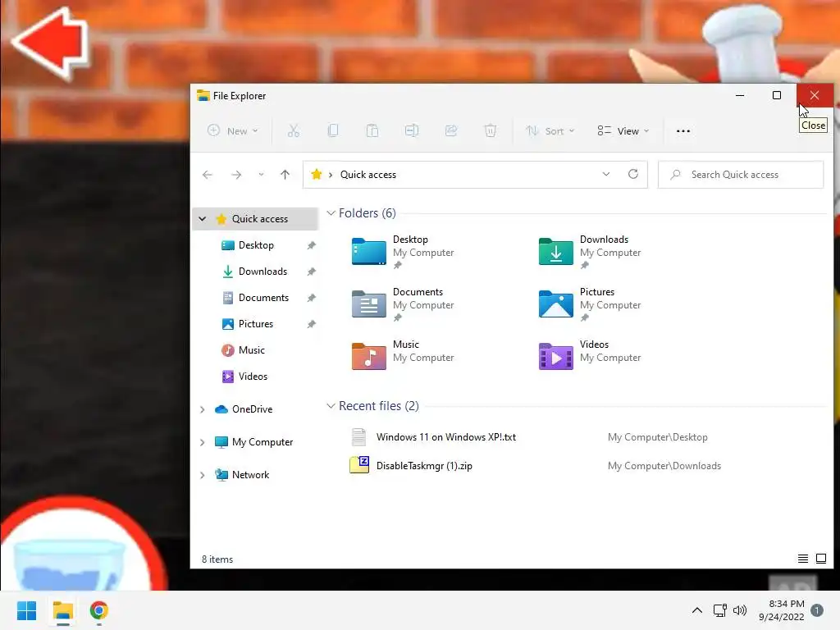Click the Share icon in toolbar
Viewport: 840px width, 630px height.
click(451, 130)
